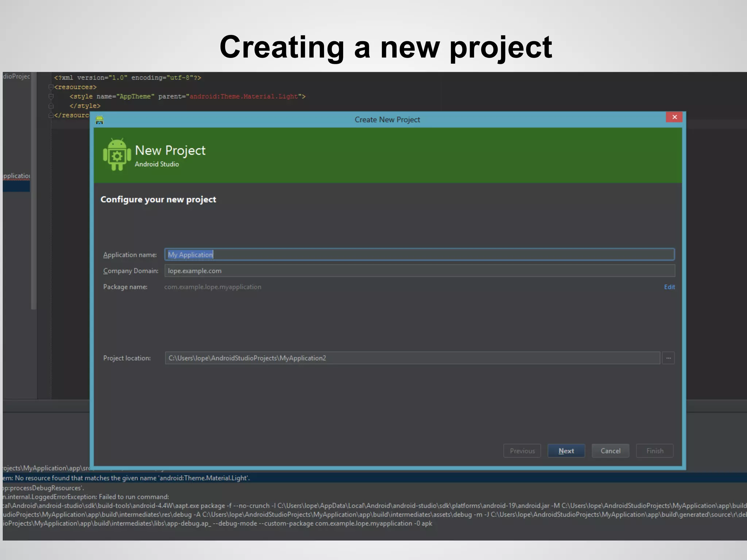Click the Next button
747x560 pixels.
click(x=566, y=451)
